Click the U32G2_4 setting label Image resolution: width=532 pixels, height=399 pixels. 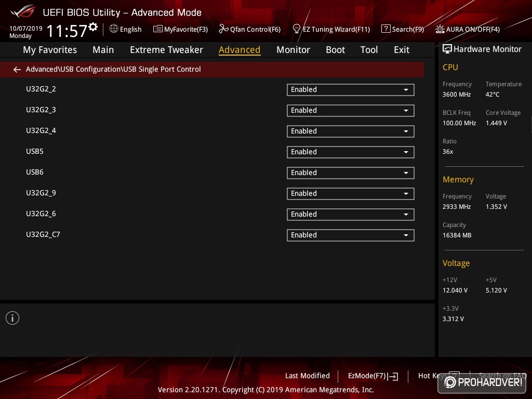pos(41,130)
